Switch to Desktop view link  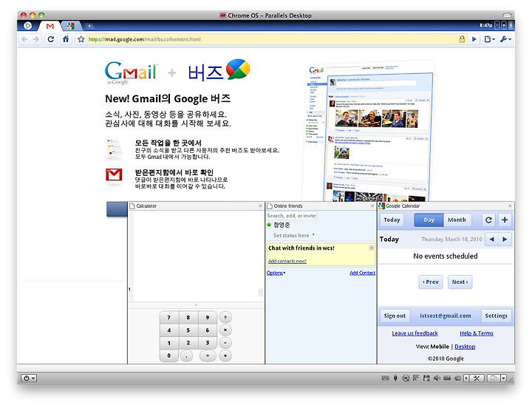click(465, 347)
